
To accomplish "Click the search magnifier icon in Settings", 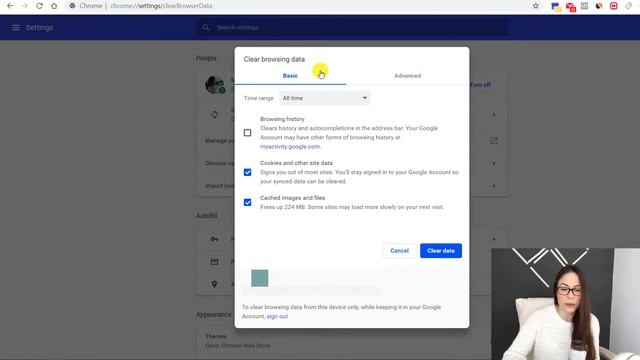I will 206,27.
